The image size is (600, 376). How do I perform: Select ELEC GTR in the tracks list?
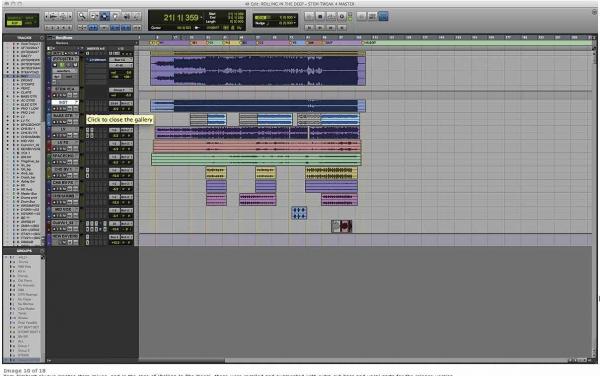29,104
